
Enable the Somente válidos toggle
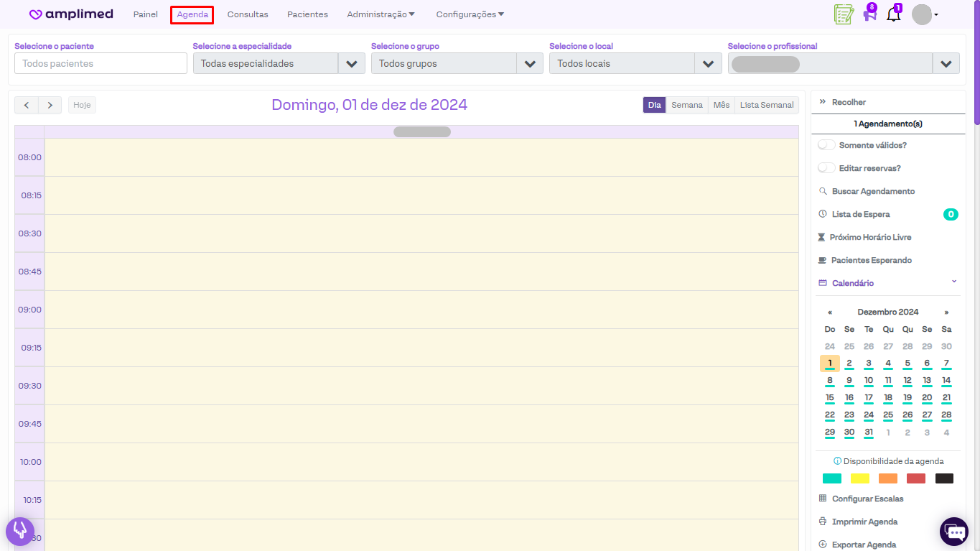coord(827,145)
